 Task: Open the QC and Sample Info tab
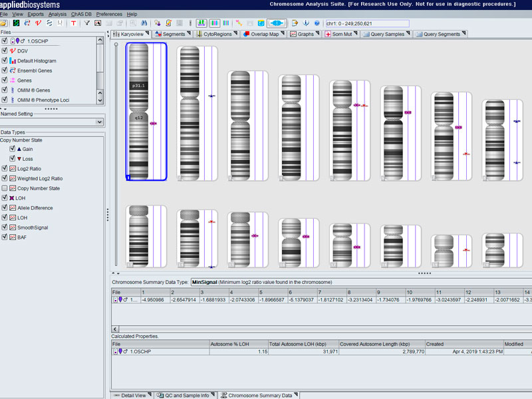(x=187, y=395)
